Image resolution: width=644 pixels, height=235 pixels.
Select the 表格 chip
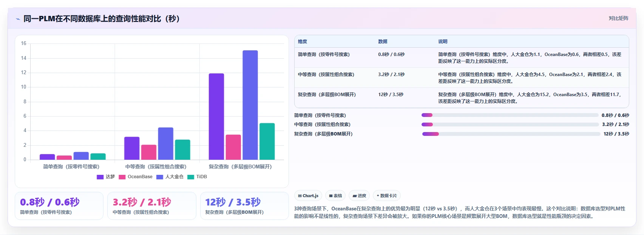tap(335, 196)
